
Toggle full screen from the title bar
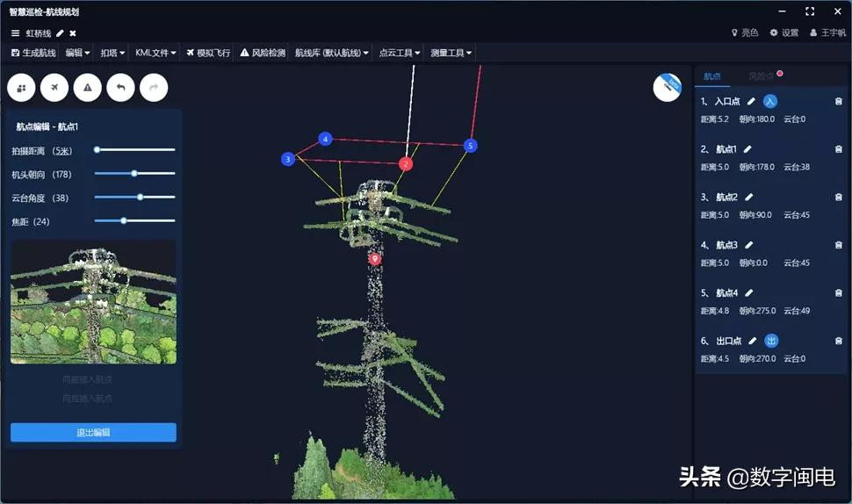tap(810, 11)
